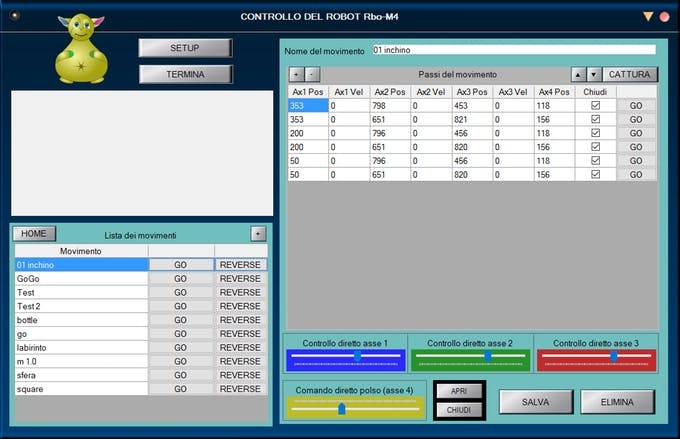Toggle Chiudi checkbox in row with 821
Image resolution: width=680 pixels, height=439 pixels.
click(x=595, y=119)
